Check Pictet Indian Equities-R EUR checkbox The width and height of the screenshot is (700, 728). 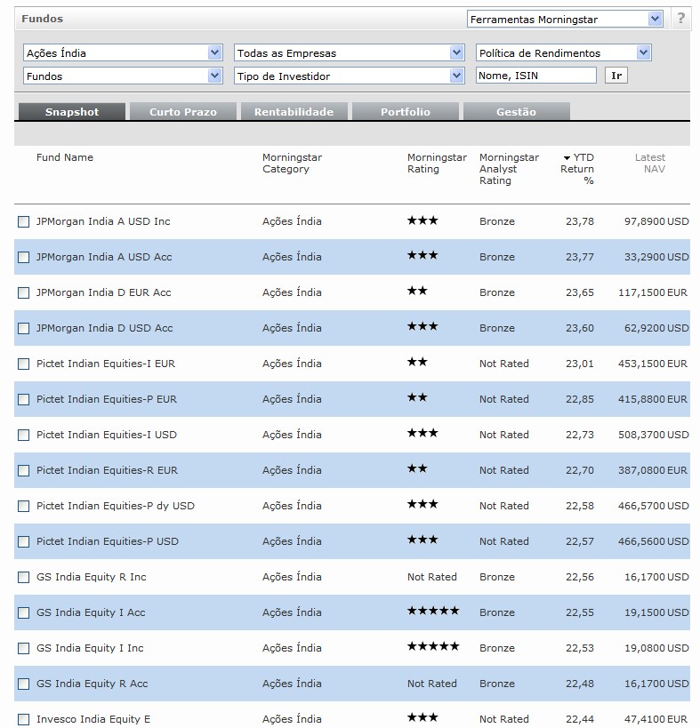point(23,471)
